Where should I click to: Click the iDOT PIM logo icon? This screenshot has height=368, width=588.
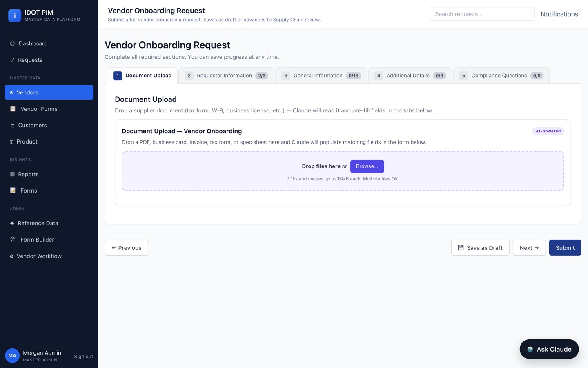[15, 16]
